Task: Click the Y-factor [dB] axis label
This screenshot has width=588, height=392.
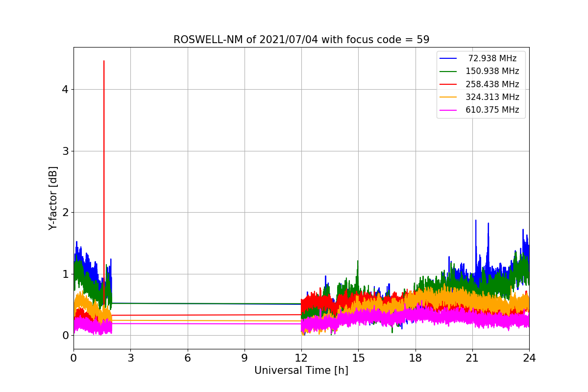Action: coord(53,198)
